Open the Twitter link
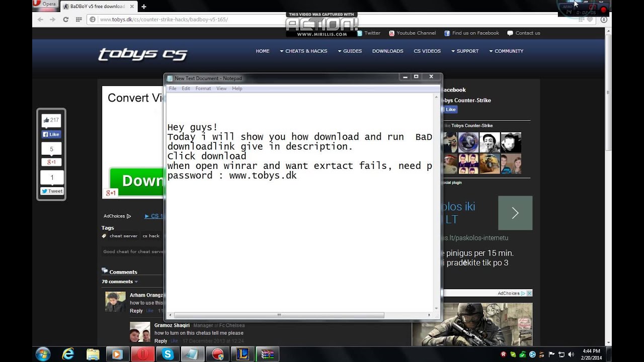Image resolution: width=644 pixels, height=362 pixels. click(369, 33)
